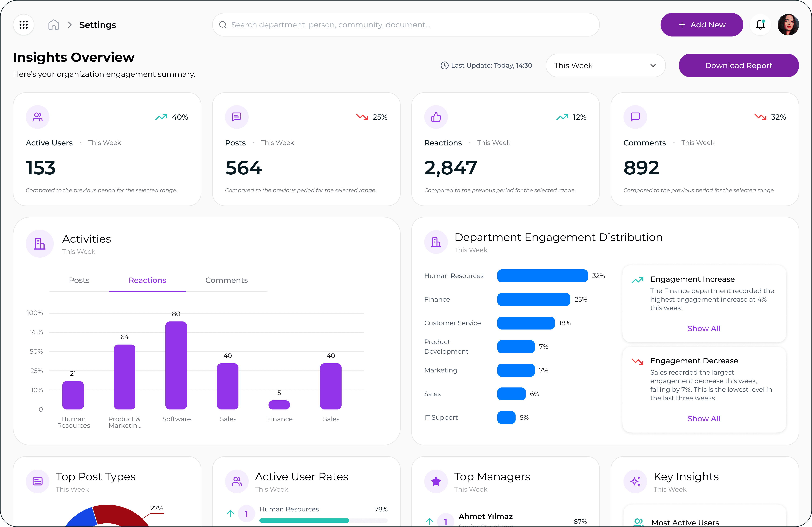The height and width of the screenshot is (527, 812).
Task: Click the Top Managers star icon
Action: point(436,481)
